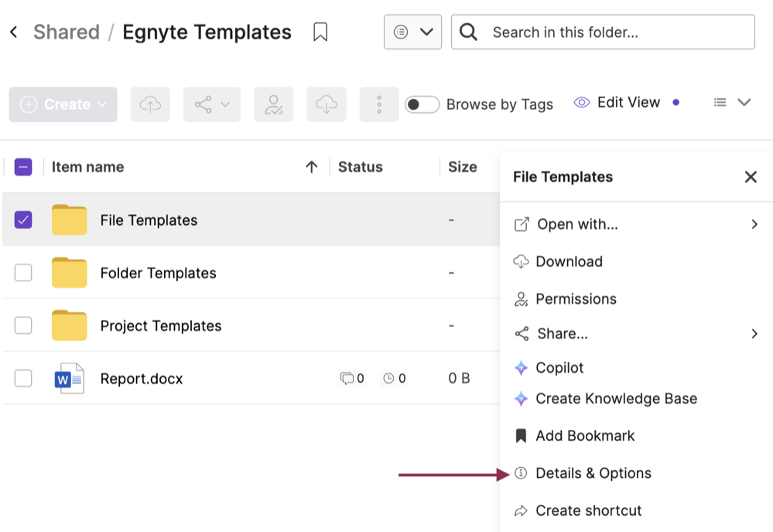Bookmark the Egnyte Templates folder via header icon
The image size is (773, 532).
coord(320,32)
